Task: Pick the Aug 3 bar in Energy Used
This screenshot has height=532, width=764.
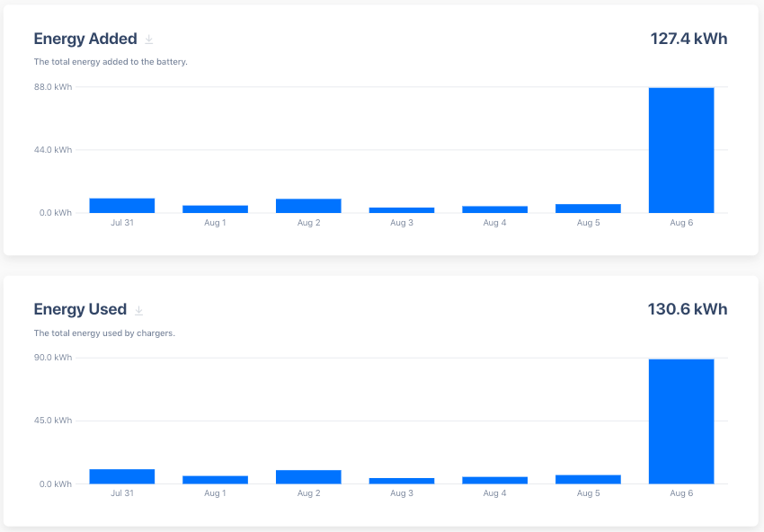Action: click(401, 481)
